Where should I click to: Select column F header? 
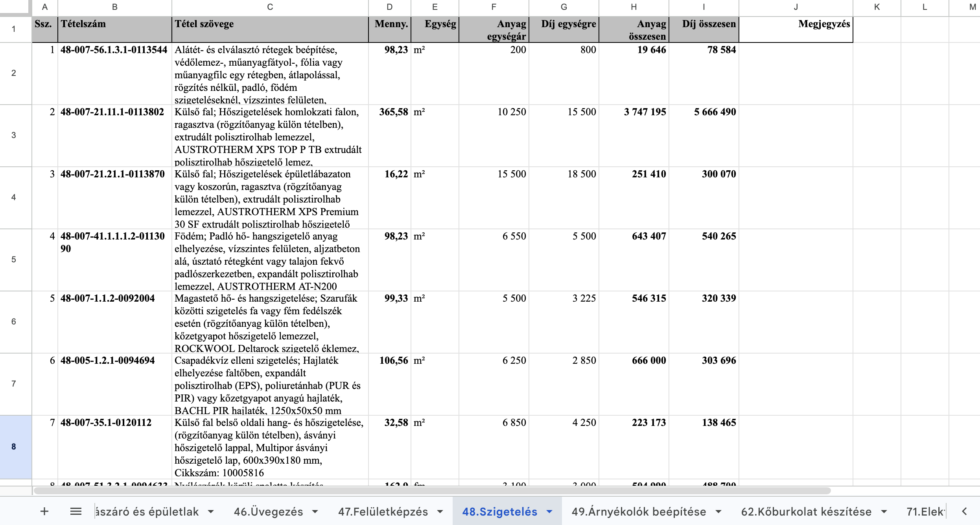pyautogui.click(x=494, y=7)
